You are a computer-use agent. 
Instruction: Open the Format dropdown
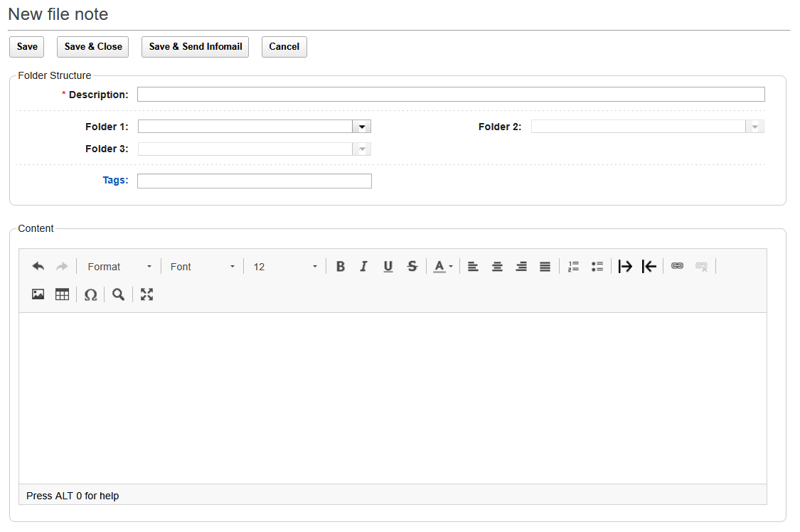click(x=119, y=267)
